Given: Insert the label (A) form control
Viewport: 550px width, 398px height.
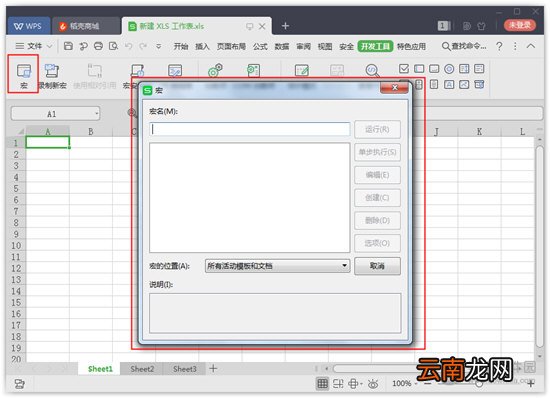Looking at the screenshot, I should coord(449,84).
